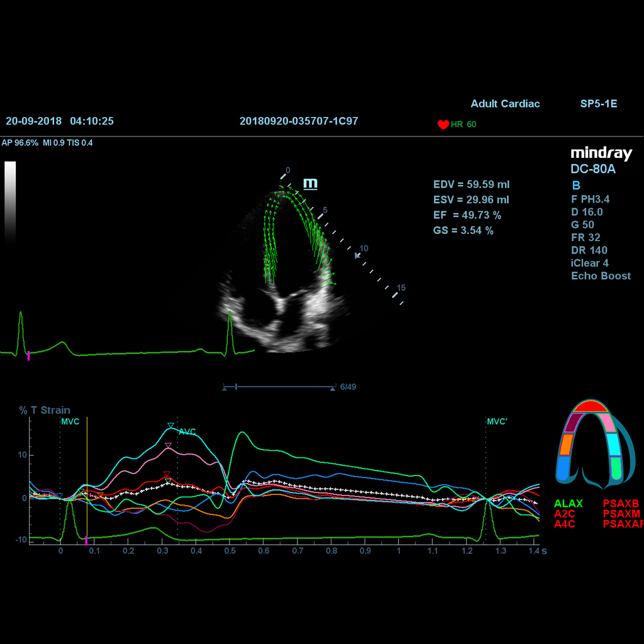Select the PSAXM view label
Screen dimensions: 644x644
point(621,514)
